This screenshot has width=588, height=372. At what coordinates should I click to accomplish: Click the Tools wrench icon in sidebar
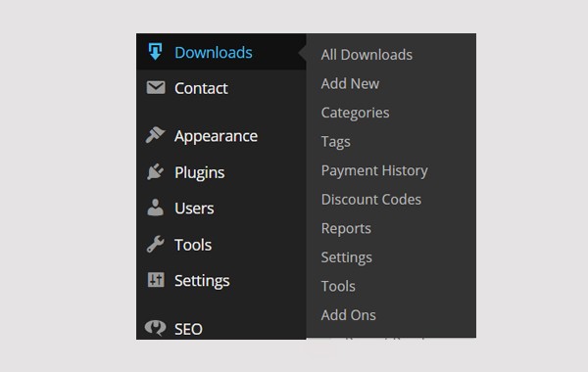(155, 245)
